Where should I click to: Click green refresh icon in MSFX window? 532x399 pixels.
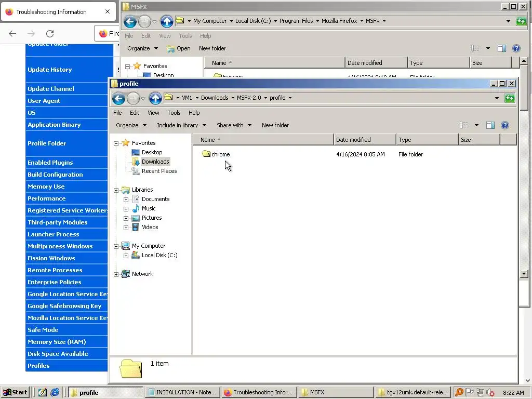point(521,21)
